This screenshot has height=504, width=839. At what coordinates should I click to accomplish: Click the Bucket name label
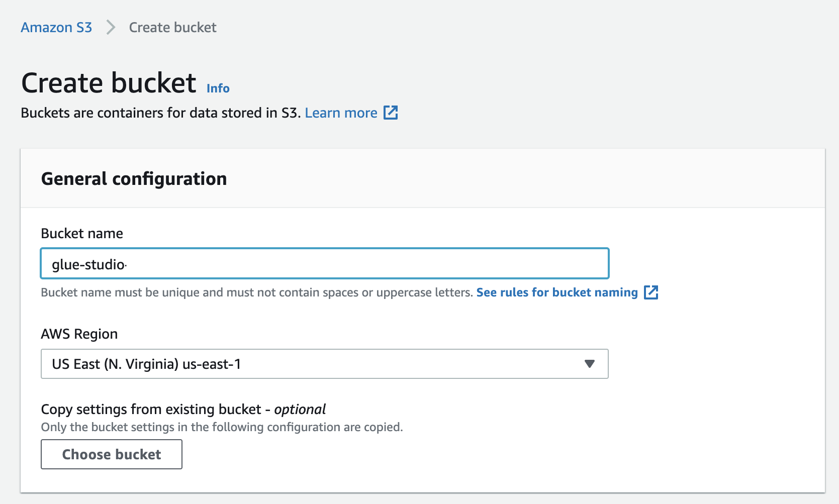tap(82, 233)
